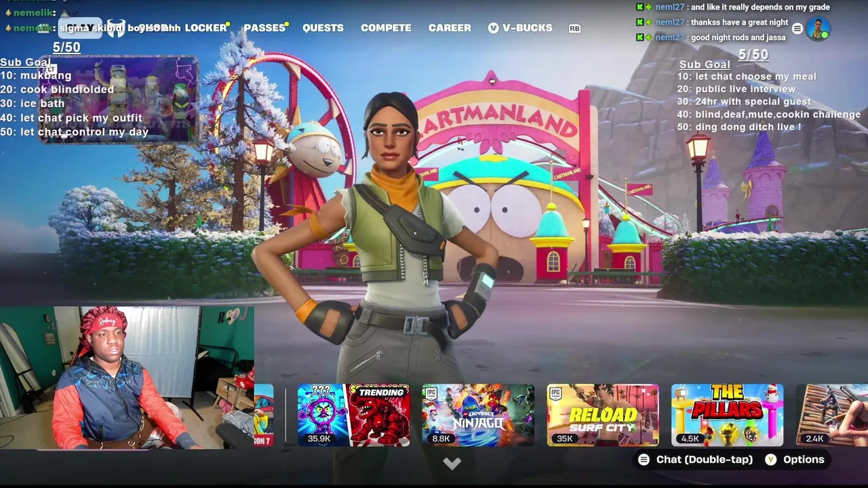Click '50: let chat control my day' text
The height and width of the screenshot is (488, 868).
74,132
